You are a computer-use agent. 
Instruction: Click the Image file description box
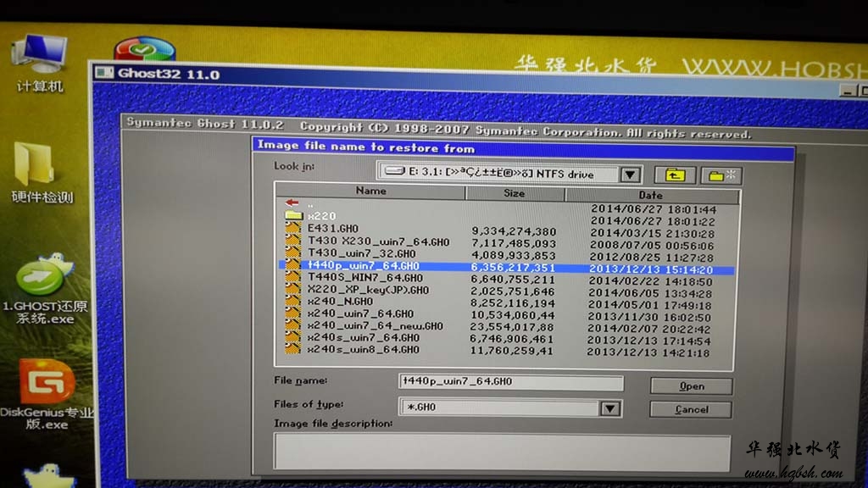pos(502,452)
